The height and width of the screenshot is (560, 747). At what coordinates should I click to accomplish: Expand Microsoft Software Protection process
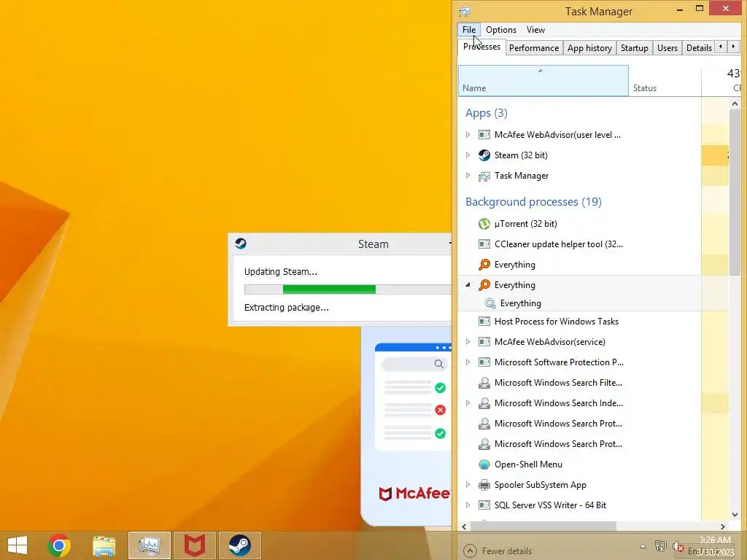[x=468, y=362]
